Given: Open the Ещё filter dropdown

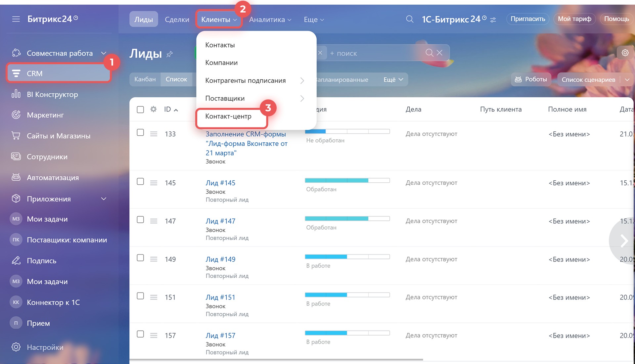Looking at the screenshot, I should coord(393,79).
